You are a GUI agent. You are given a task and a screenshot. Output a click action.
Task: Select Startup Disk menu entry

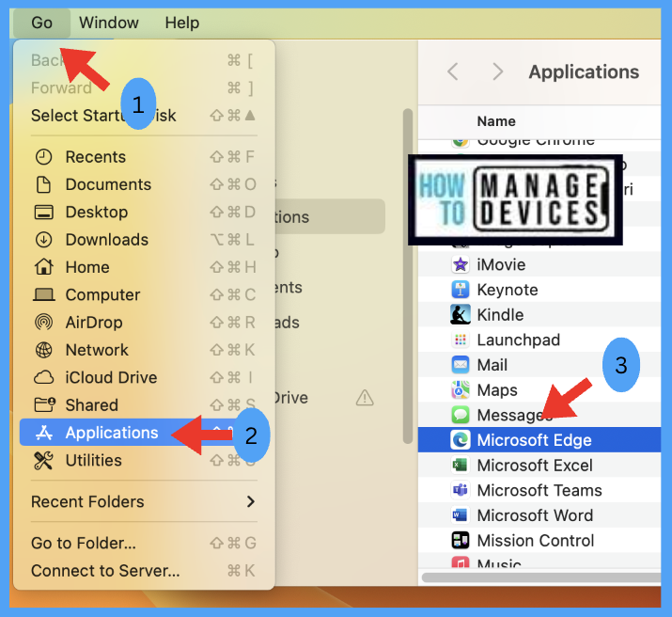pyautogui.click(x=144, y=116)
